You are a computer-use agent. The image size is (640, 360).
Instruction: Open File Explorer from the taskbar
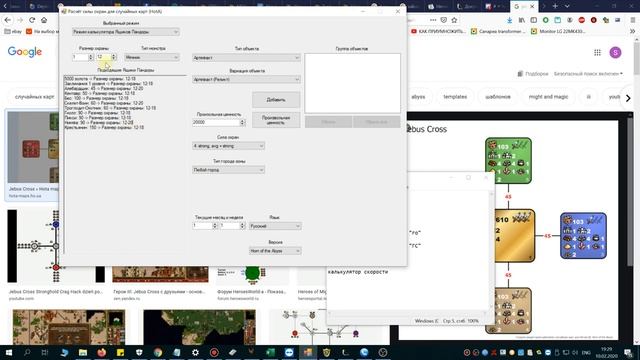tap(83, 352)
